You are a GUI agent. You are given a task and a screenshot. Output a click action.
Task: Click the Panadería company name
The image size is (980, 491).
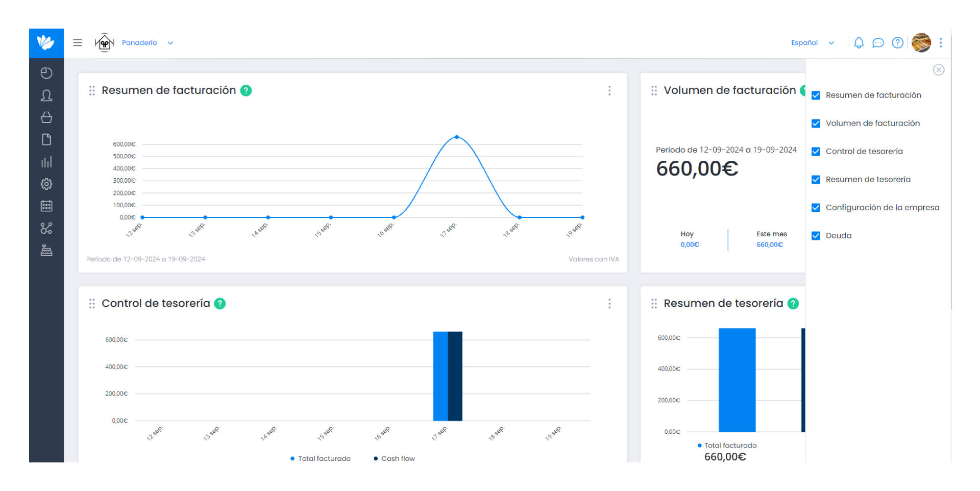pyautogui.click(x=139, y=43)
